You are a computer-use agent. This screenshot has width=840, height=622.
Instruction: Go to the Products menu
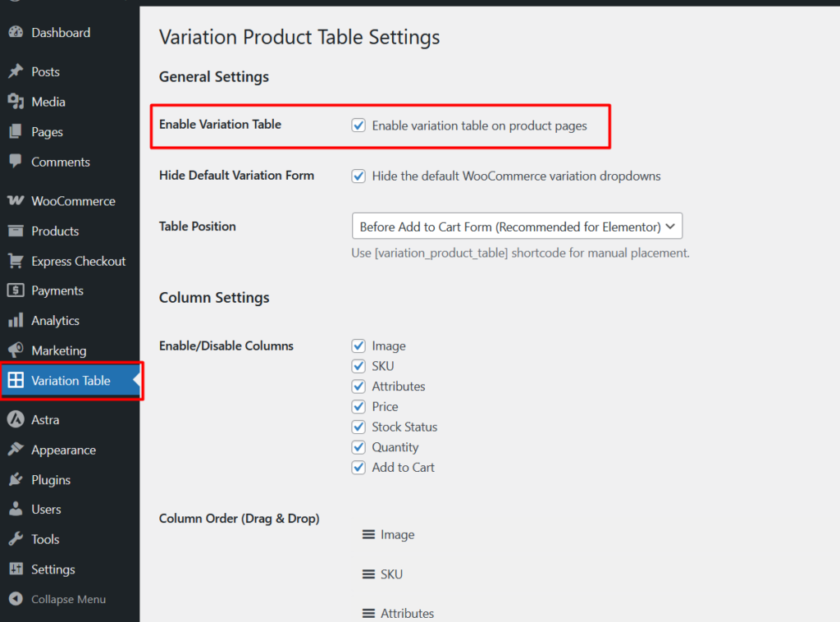coord(55,231)
